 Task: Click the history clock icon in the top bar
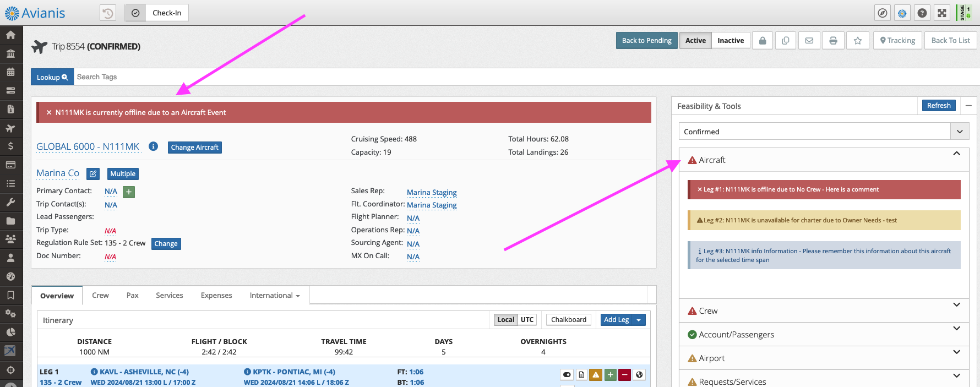tap(108, 13)
